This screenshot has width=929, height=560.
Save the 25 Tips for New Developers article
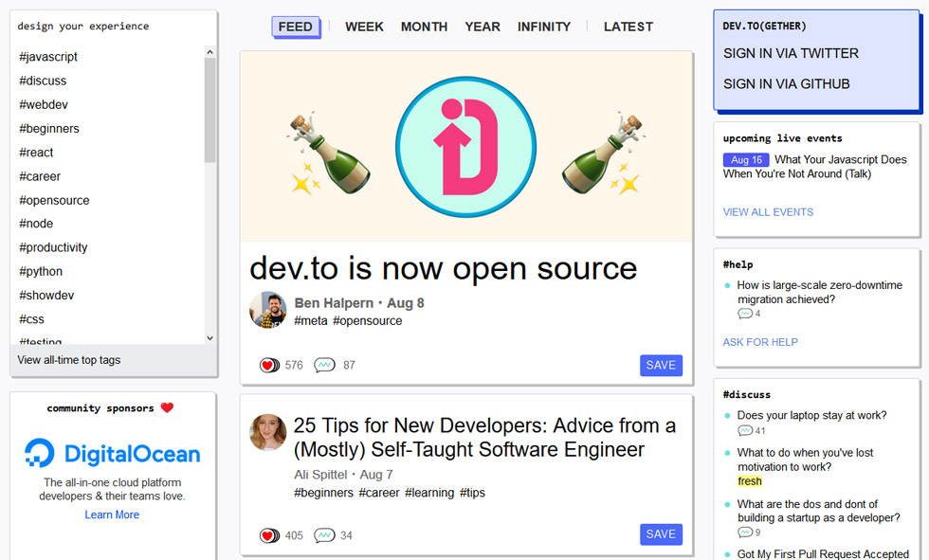pos(662,534)
